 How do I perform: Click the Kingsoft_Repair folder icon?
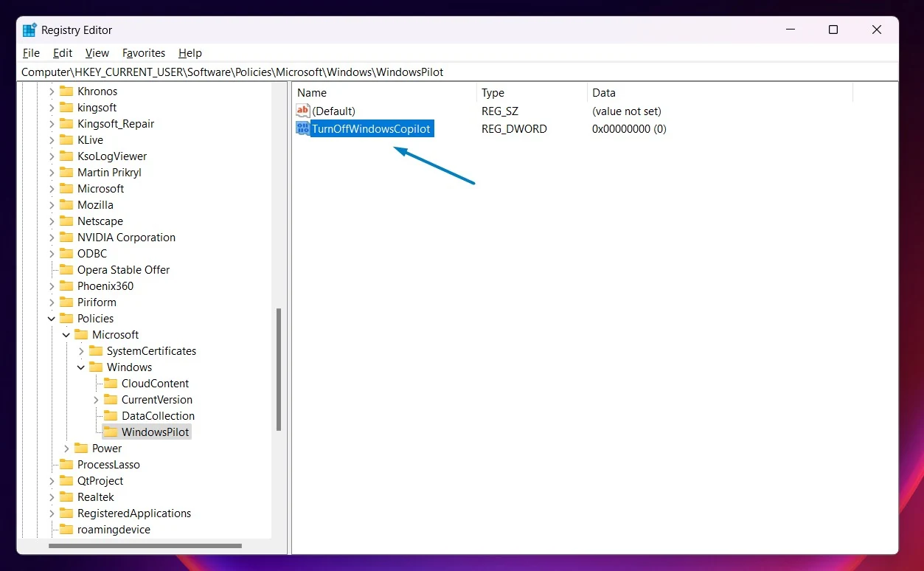pyautogui.click(x=66, y=124)
